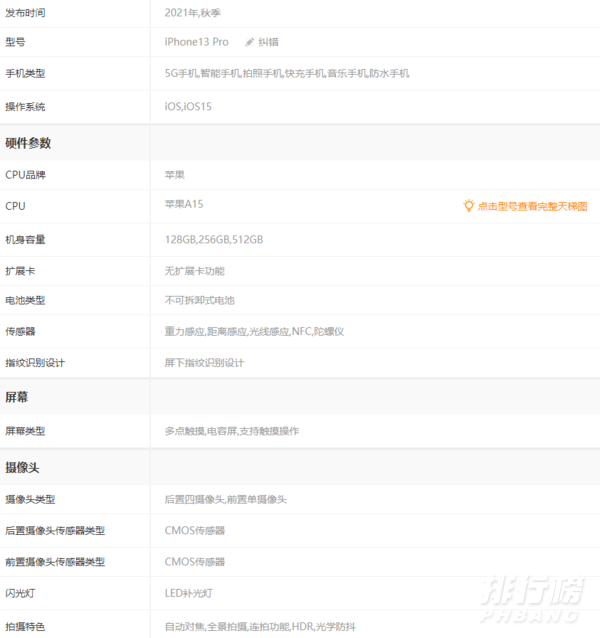Viewport: 600px width, 638px height.
Task: Select the 苹果A15 CPU value
Action: tap(184, 204)
